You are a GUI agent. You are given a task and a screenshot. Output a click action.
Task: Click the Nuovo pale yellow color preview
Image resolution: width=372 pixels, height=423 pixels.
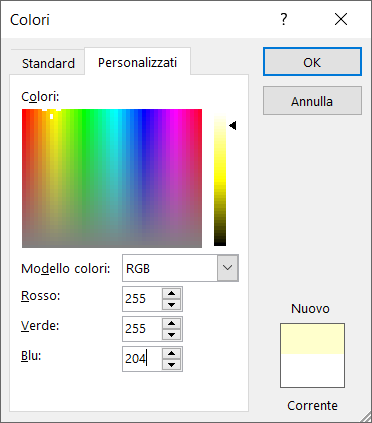pyautogui.click(x=312, y=338)
